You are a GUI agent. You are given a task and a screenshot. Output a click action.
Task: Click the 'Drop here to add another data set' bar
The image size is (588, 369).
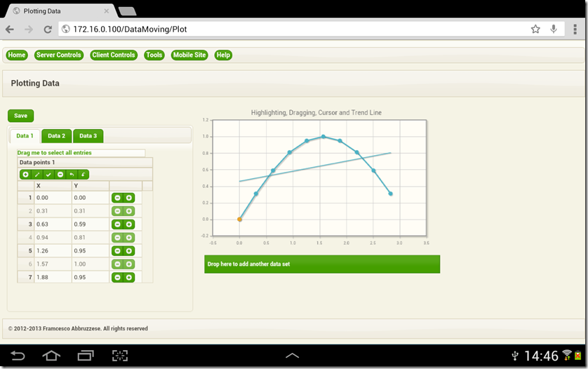tap(322, 264)
